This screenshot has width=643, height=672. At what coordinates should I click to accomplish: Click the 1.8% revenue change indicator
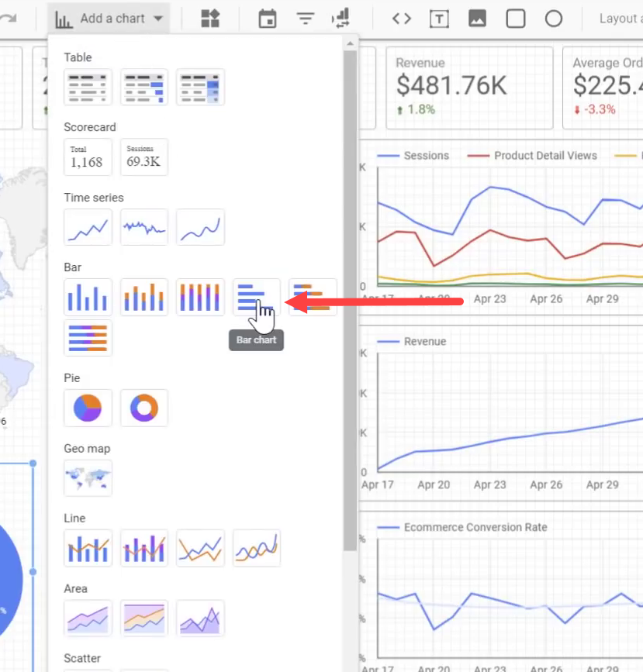416,110
